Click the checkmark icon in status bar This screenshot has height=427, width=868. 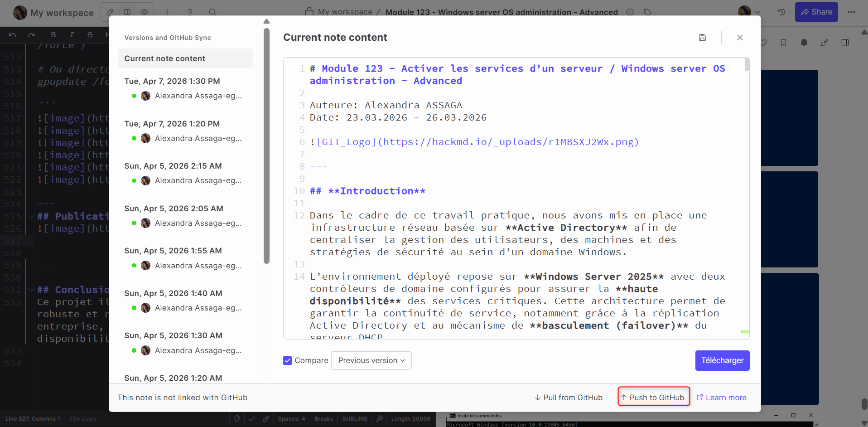(251, 419)
